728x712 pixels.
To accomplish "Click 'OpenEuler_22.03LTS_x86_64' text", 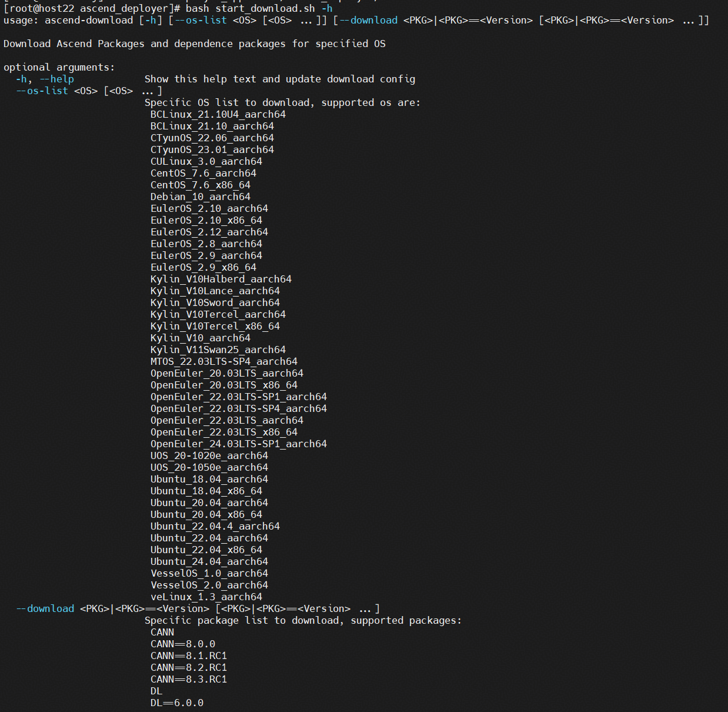I will tap(224, 432).
